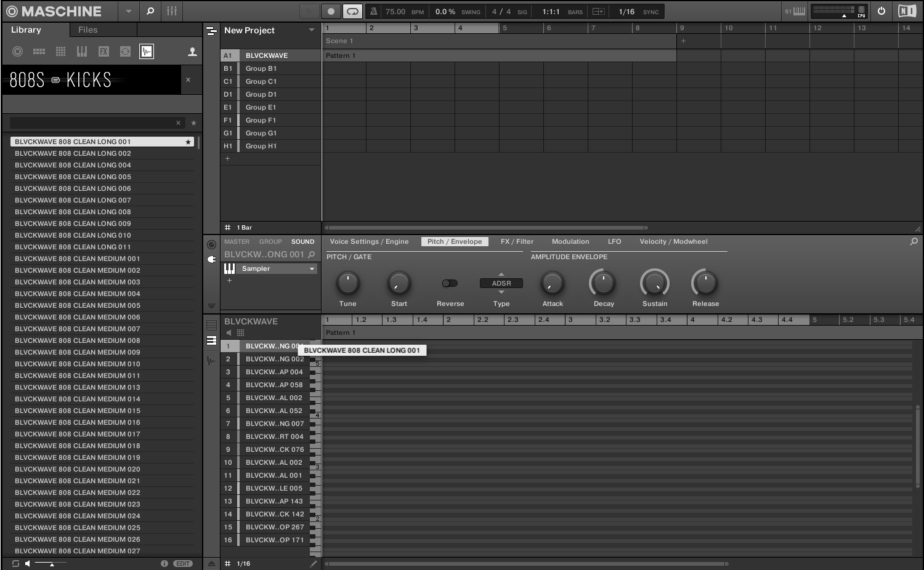Toggle the audio engine power button
Screen dimensions: 924x570
881,11
